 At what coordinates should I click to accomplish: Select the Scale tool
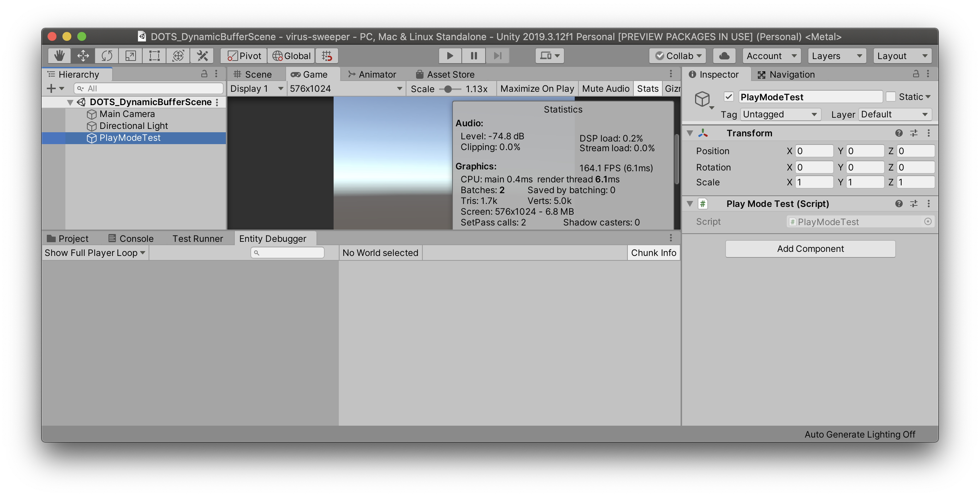(x=130, y=55)
